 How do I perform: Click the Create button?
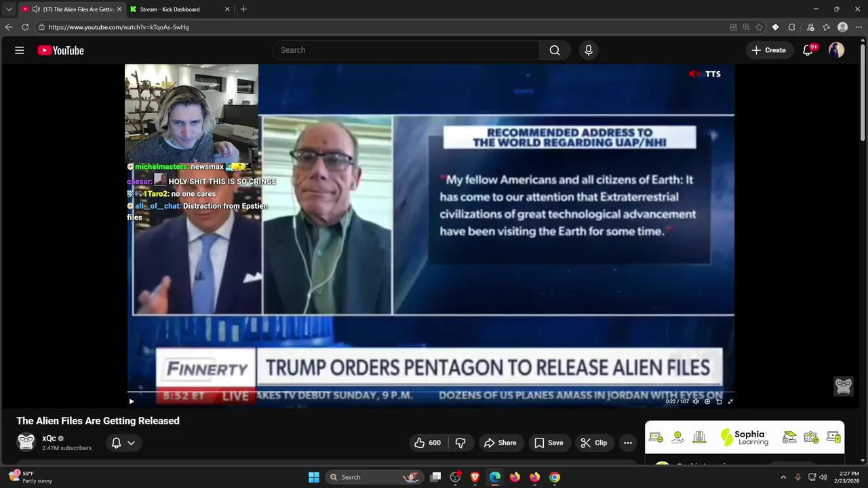[x=769, y=50]
